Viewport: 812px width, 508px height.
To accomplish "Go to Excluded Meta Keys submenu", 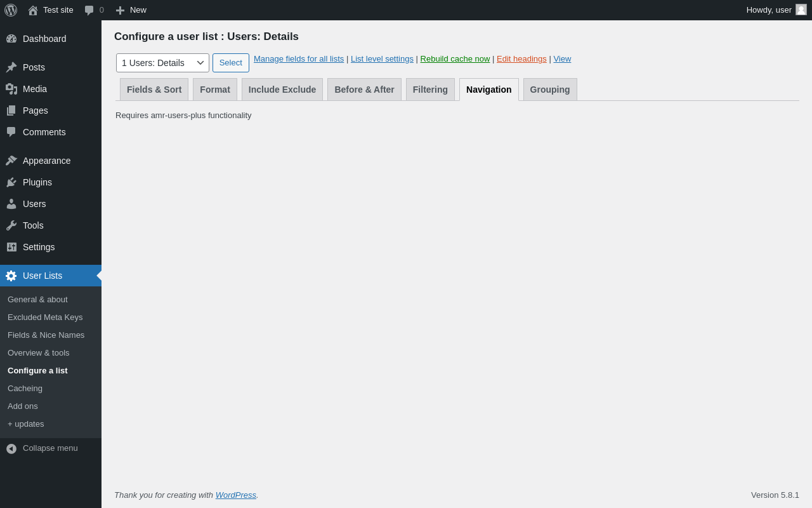I will pos(45,317).
